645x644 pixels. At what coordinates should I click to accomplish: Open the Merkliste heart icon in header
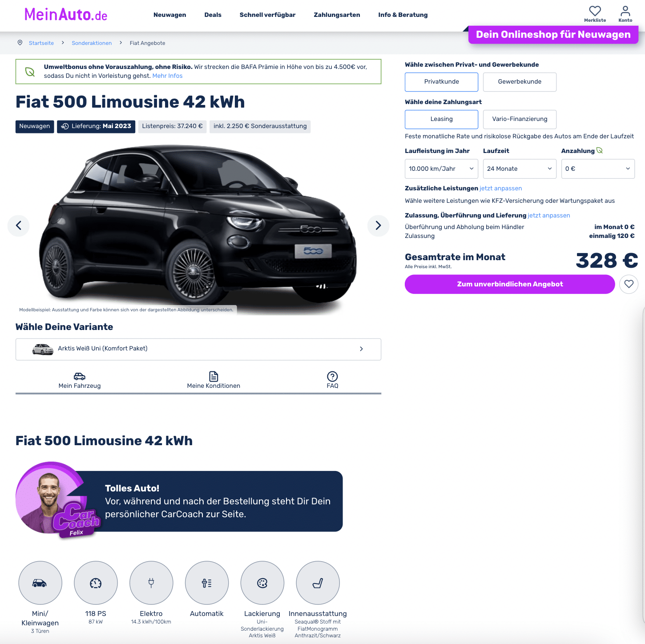[595, 11]
